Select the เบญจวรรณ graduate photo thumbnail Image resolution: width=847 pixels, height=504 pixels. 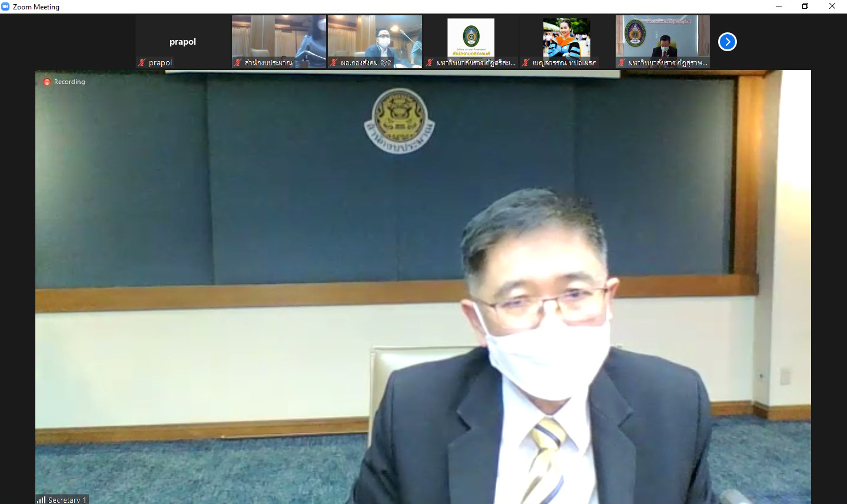[566, 36]
